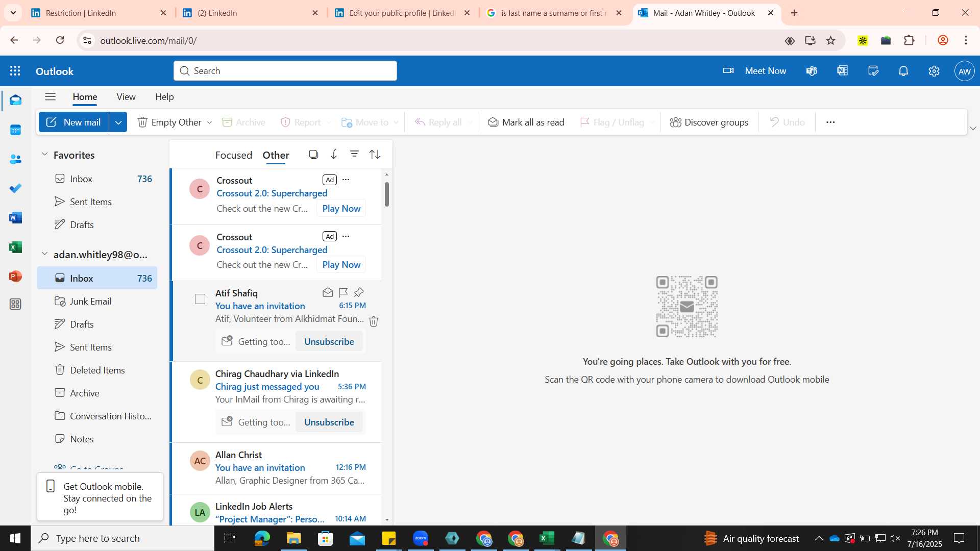
Task: Delete the Atif Shafiq email with trash icon
Action: coord(374,321)
